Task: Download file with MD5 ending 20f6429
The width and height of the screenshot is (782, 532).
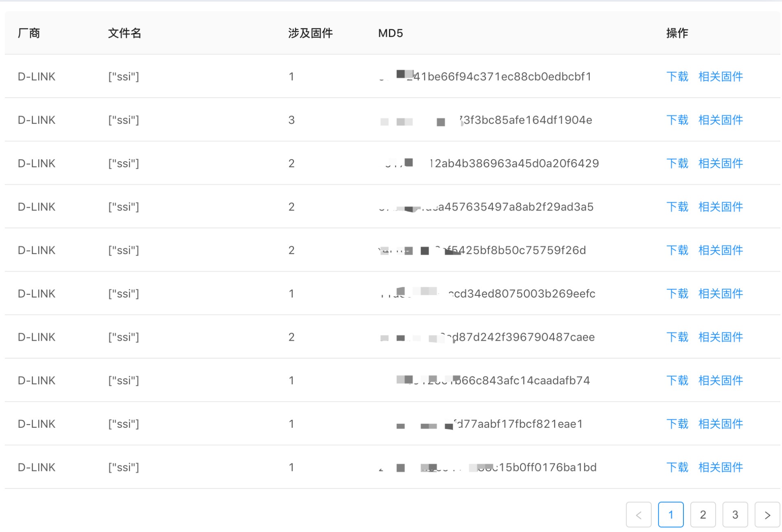Action: point(677,164)
